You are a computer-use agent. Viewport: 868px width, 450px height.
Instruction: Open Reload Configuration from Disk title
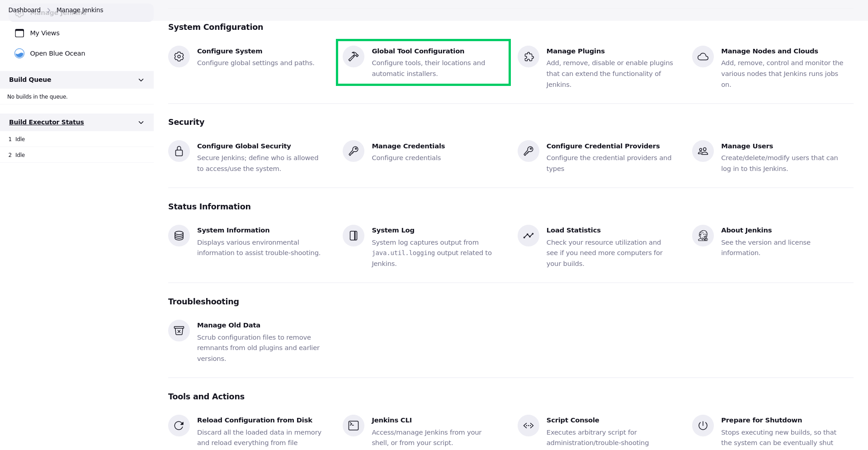(x=255, y=420)
